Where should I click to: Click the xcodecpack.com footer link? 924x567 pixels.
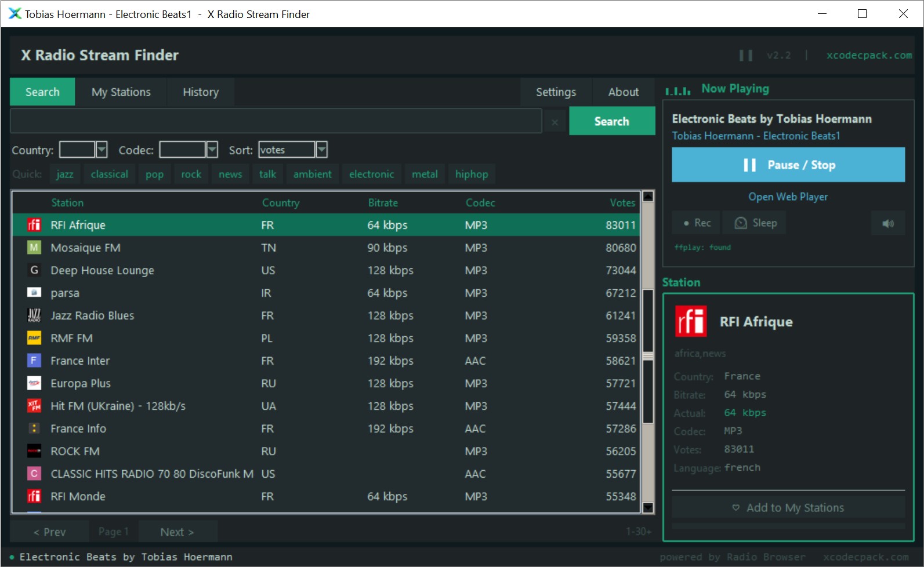[866, 557]
